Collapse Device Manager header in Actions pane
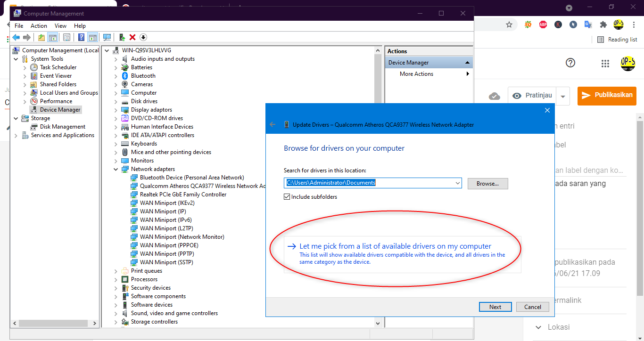This screenshot has height=341, width=644. click(x=467, y=63)
